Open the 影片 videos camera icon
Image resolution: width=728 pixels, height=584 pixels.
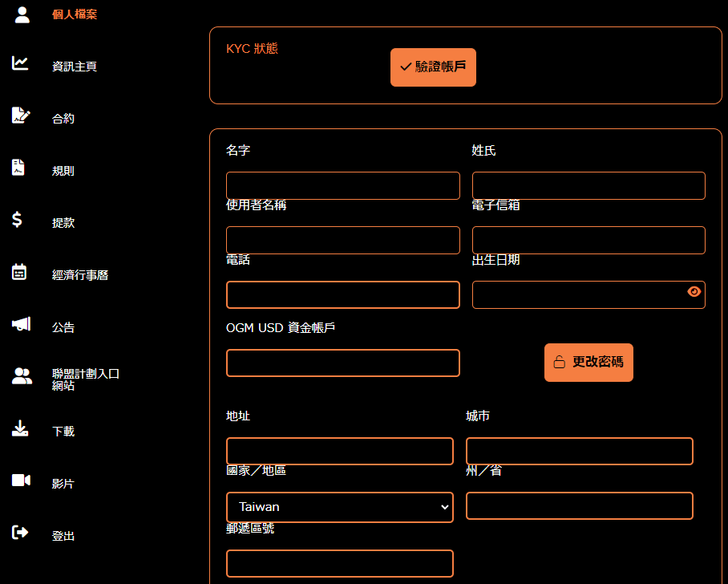[x=22, y=482]
